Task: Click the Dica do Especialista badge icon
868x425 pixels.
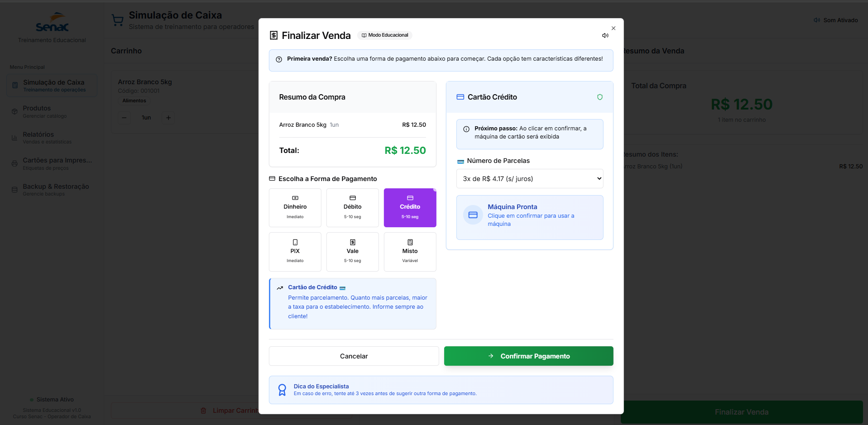Action: pos(282,389)
